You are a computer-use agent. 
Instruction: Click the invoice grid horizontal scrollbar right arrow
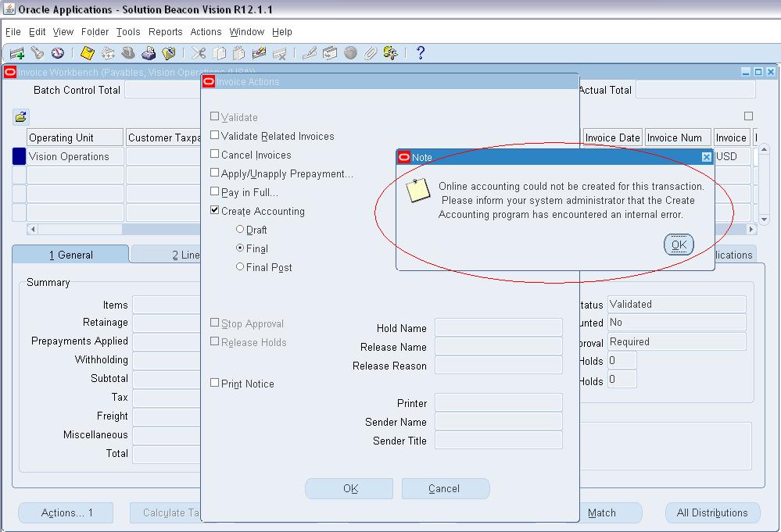tap(751, 230)
